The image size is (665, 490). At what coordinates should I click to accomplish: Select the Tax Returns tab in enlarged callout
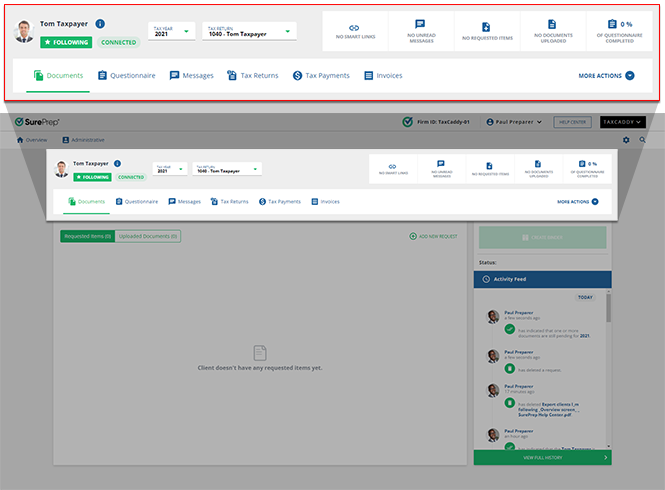(x=253, y=76)
